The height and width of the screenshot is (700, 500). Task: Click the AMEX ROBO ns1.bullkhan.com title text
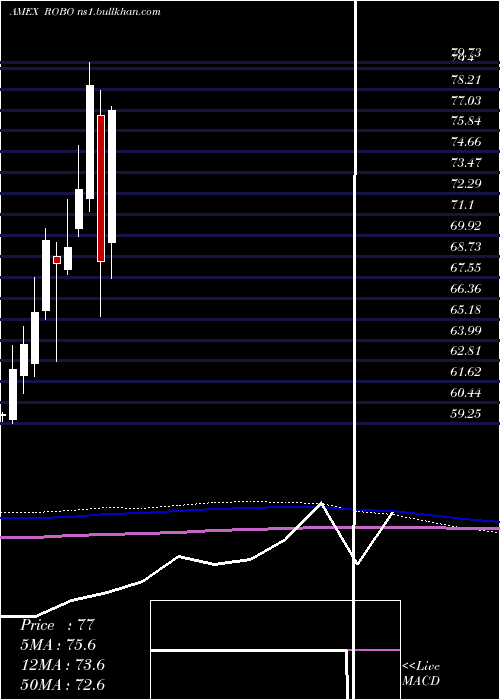pyautogui.click(x=85, y=12)
